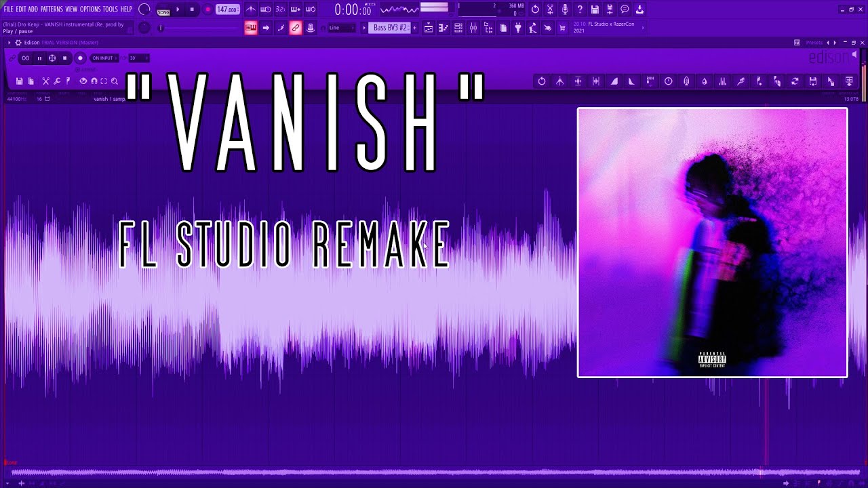Toggle the main record button
This screenshot has width=868, height=488.
208,9
